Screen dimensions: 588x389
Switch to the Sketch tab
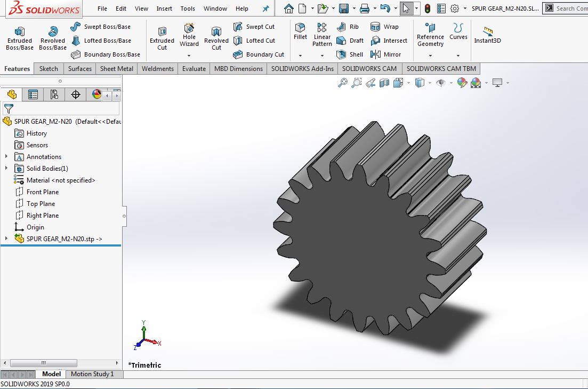(49, 69)
